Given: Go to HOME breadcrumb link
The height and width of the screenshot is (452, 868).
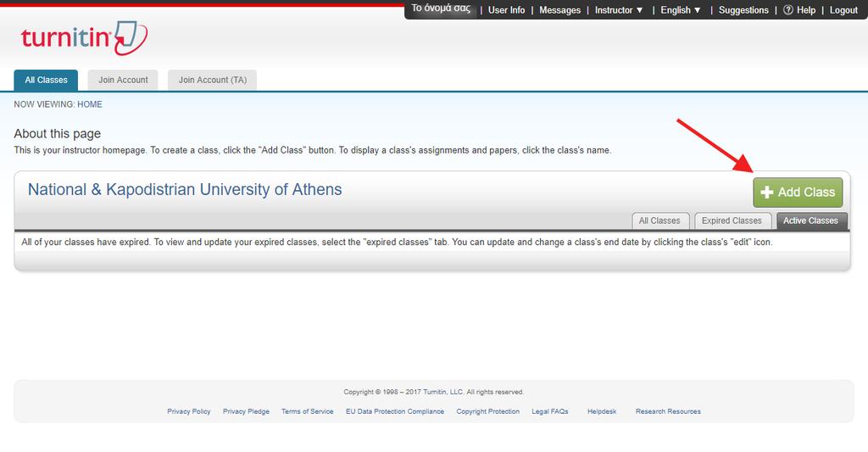Looking at the screenshot, I should point(90,104).
